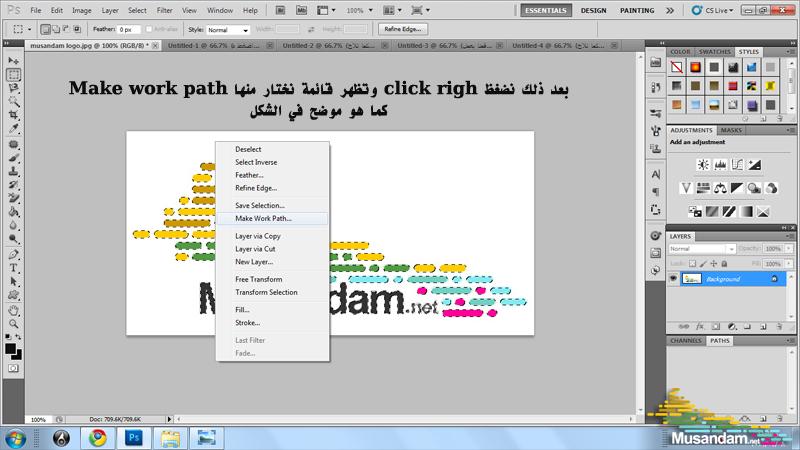Select the Hand tool

[x=13, y=310]
